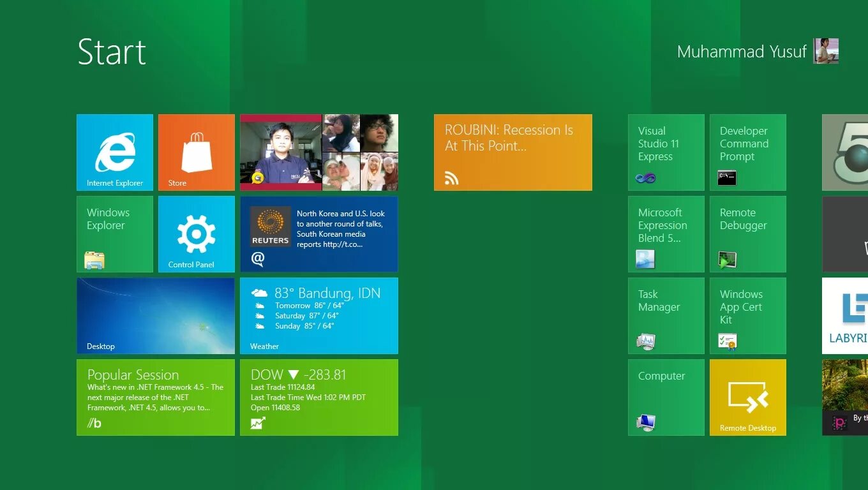Open the people photo collage tile
Image resolution: width=868 pixels, height=490 pixels.
coord(319,152)
